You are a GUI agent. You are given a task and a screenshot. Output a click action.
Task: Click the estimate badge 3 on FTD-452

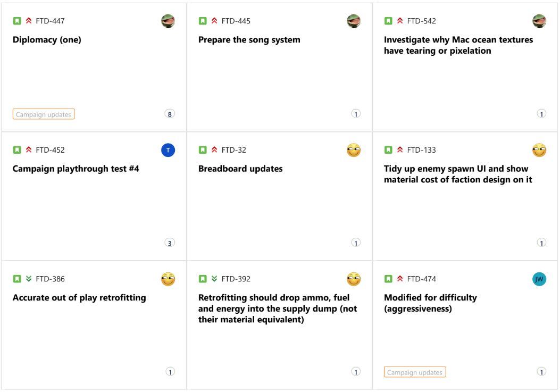(x=170, y=244)
